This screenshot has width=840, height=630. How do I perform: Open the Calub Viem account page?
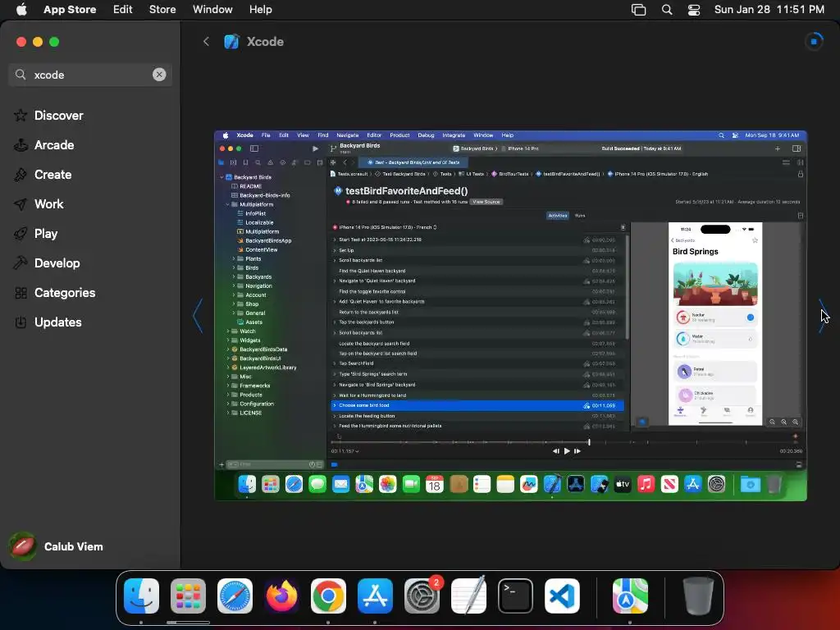point(57,546)
